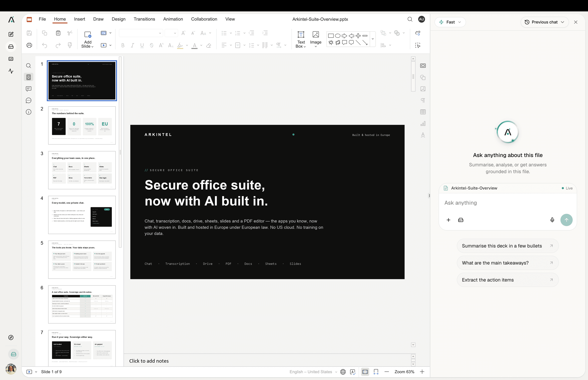Image resolution: width=588 pixels, height=380 pixels.
Task: Expand the English – United States language menu
Action: pyautogui.click(x=313, y=372)
